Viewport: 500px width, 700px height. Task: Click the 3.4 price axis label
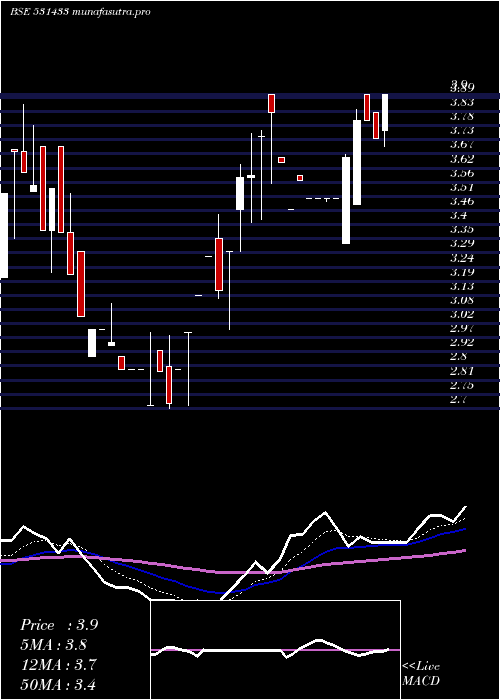pos(458,216)
